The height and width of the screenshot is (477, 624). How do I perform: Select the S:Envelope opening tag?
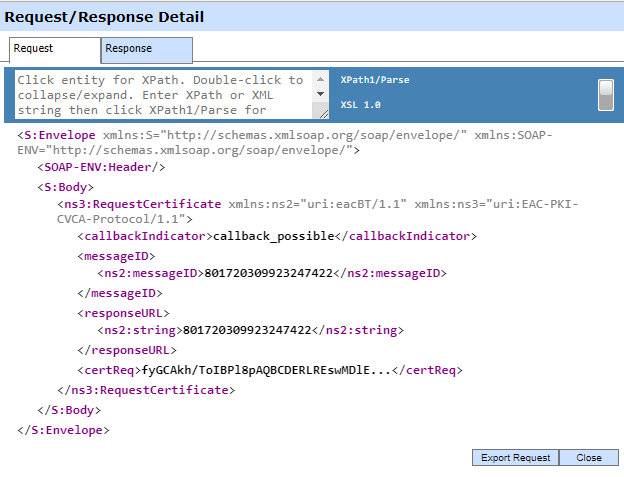pos(57,133)
